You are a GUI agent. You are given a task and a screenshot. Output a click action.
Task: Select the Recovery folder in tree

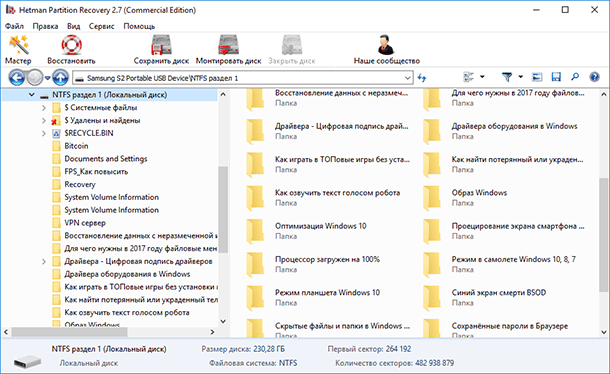click(x=80, y=184)
